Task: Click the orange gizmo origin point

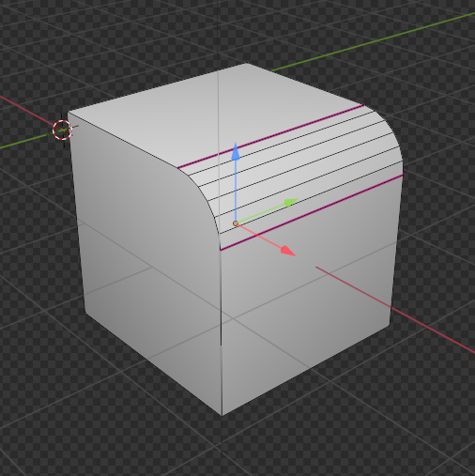Action: [x=236, y=223]
